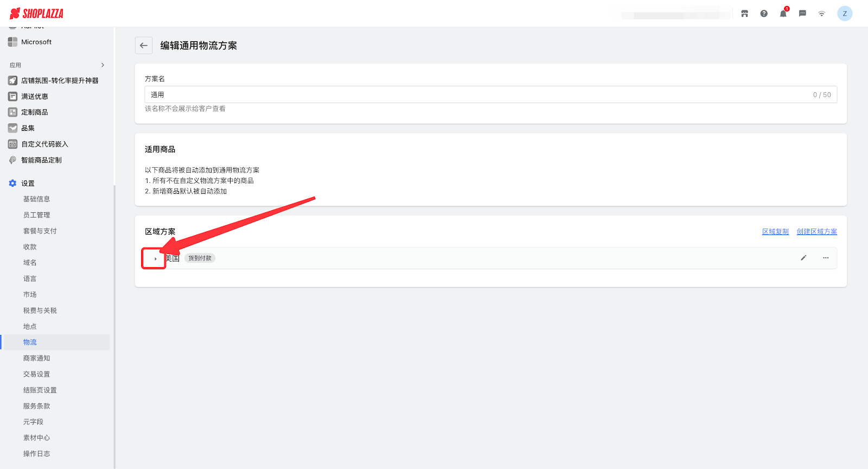This screenshot has height=469, width=868.
Task: Open the user avatar Z menu
Action: 844,14
